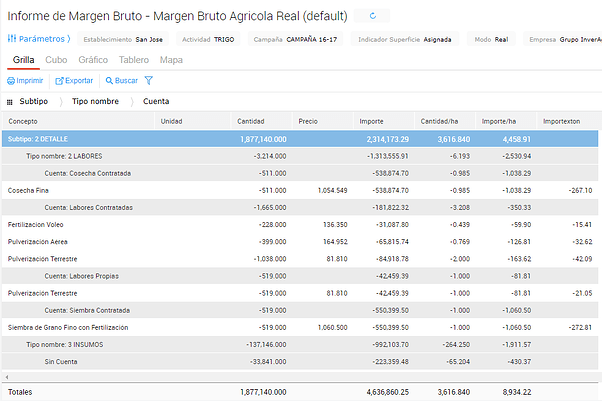The width and height of the screenshot is (602, 401).
Task: Select the Pulverizacion Aerea row
Action: click(x=300, y=242)
